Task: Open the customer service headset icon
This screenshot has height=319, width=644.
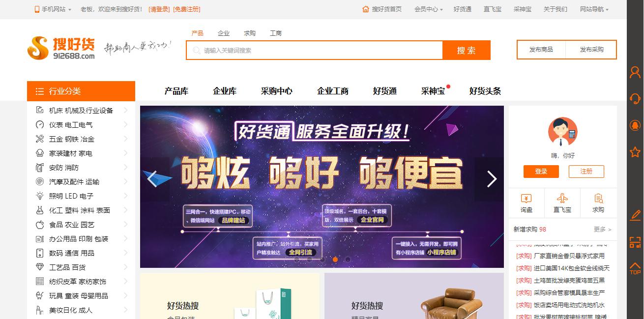Action: [x=635, y=98]
